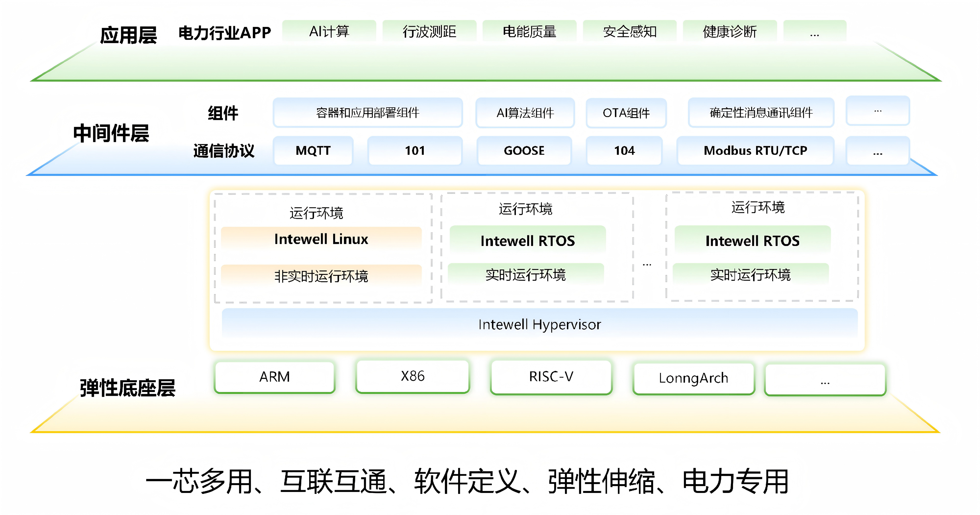Click the OTA组件 box
980x515 pixels.
point(626,113)
